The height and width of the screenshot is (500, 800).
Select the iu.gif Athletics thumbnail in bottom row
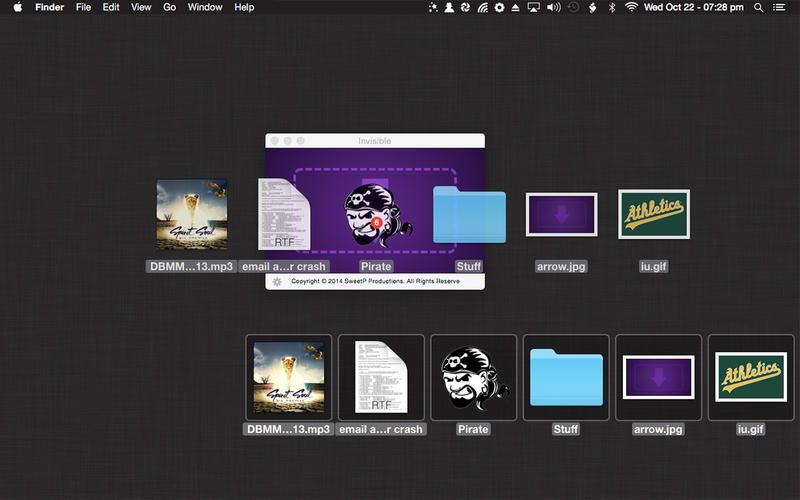point(751,377)
